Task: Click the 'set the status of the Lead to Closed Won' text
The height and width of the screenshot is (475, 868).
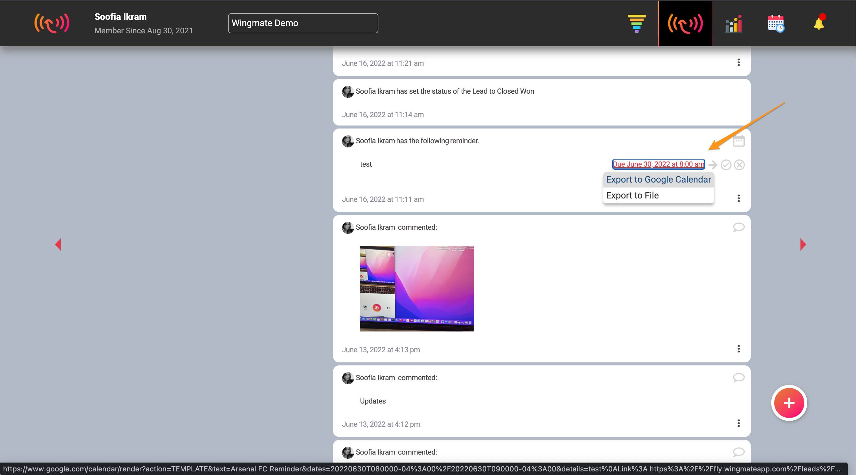Action: (x=471, y=91)
